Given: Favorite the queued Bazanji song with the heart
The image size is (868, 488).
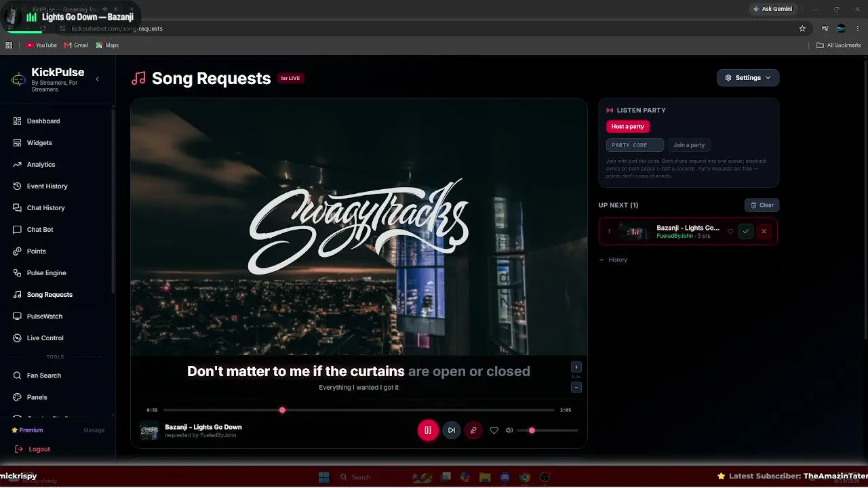Looking at the screenshot, I should (x=730, y=232).
